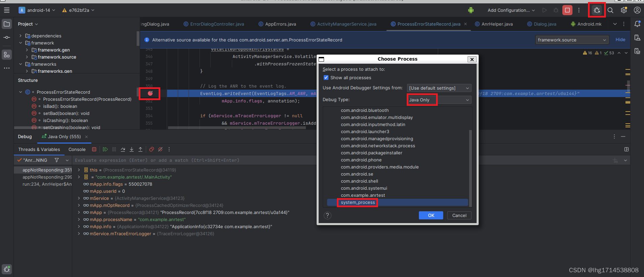Expand the 'this' variable node
644x277 pixels.
point(79,170)
